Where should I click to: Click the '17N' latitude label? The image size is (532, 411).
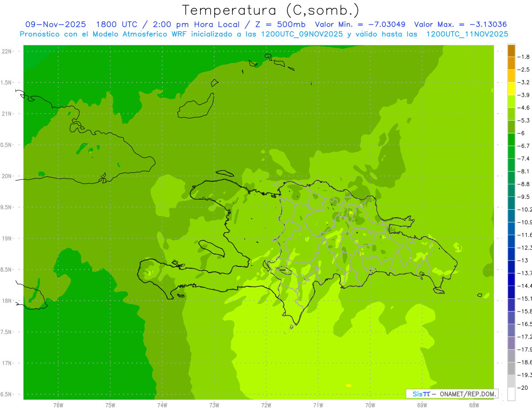point(7,364)
